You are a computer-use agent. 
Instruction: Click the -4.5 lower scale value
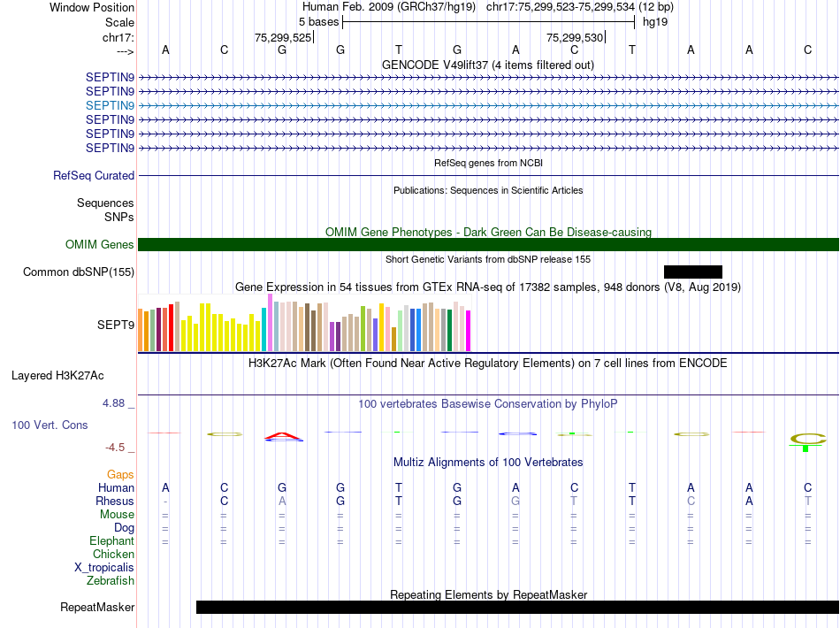(x=115, y=447)
